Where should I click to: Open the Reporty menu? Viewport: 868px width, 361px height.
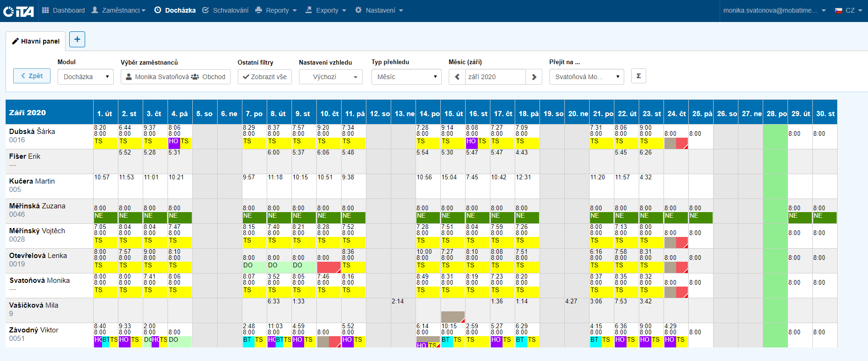[x=277, y=10]
